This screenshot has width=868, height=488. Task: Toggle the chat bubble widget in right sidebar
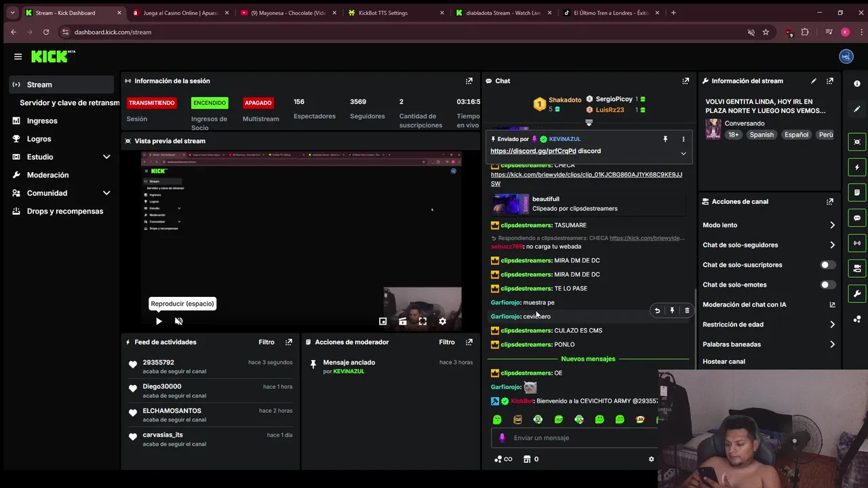(x=857, y=218)
